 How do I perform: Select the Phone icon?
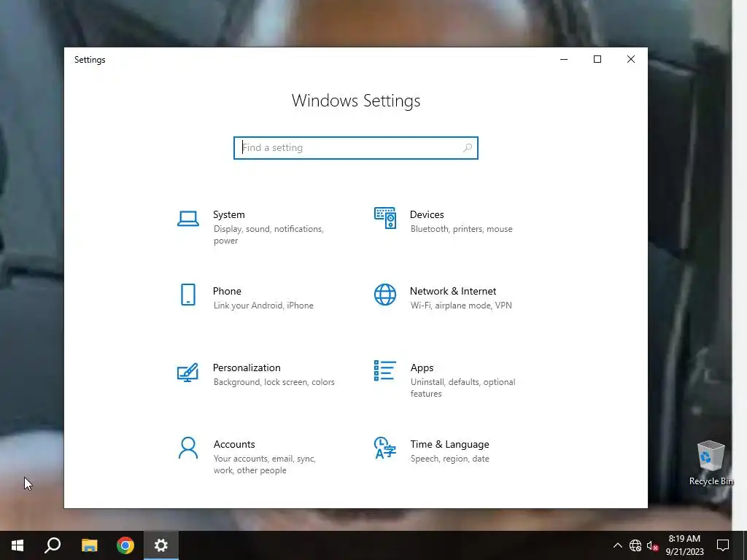point(188,295)
